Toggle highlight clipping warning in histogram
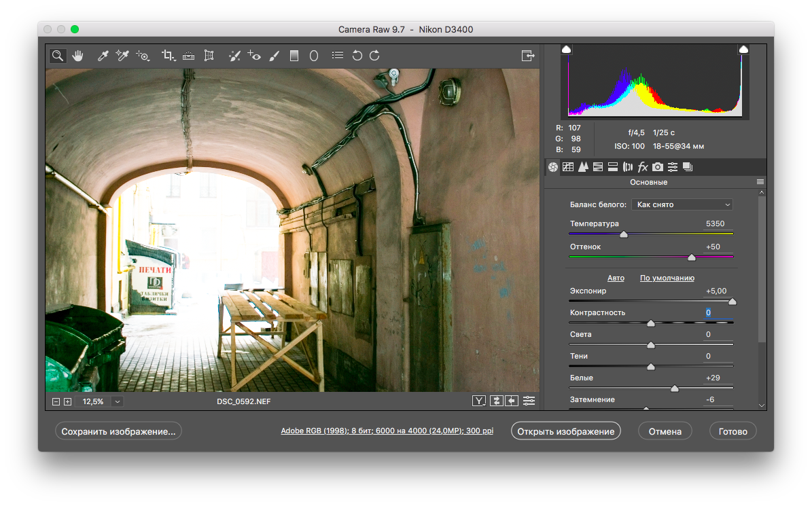The image size is (812, 506). [743, 49]
